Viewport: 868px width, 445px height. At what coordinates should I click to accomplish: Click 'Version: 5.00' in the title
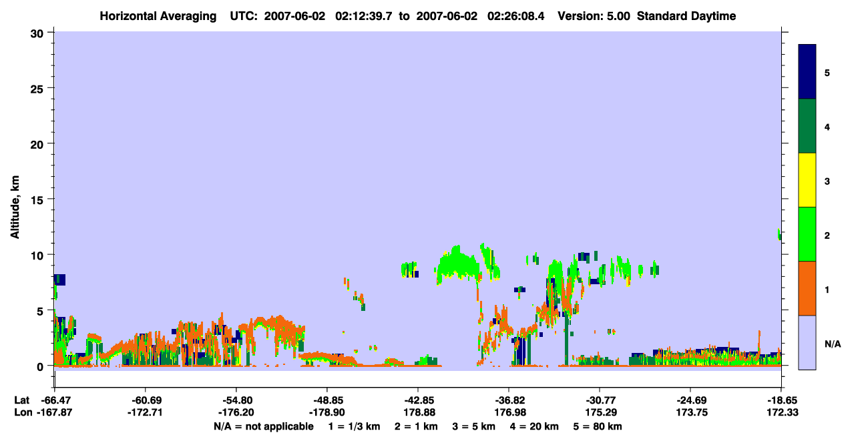tap(594, 16)
